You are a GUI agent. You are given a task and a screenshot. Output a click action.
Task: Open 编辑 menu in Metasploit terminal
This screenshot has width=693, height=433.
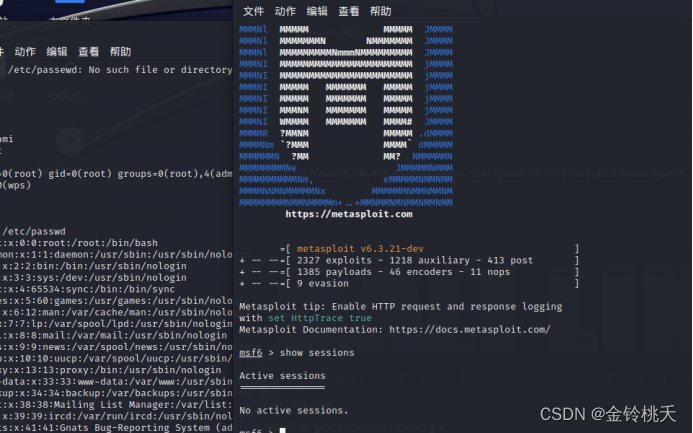click(317, 11)
